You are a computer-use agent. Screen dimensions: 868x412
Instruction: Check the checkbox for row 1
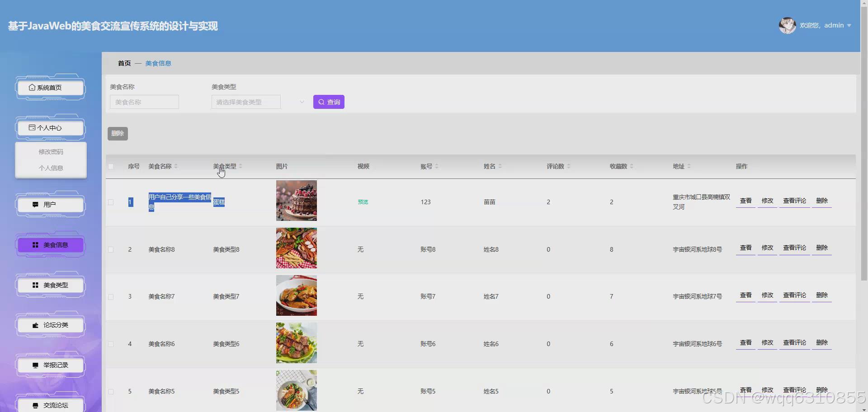pos(111,202)
